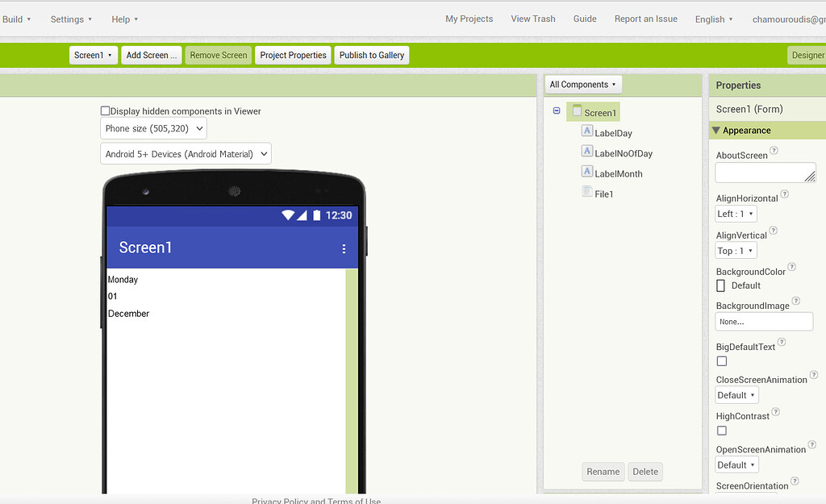Open the Phone size dropdown
This screenshot has width=826, height=504.
(x=153, y=128)
